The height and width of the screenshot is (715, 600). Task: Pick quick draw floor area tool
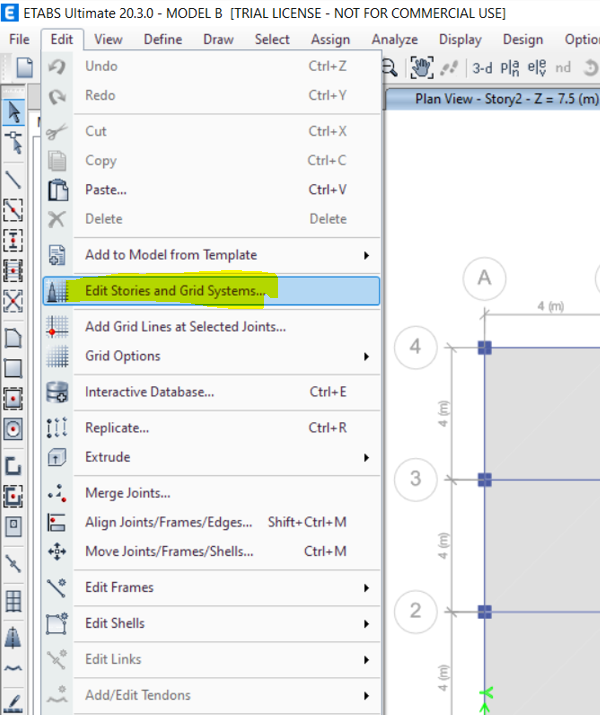tap(13, 399)
